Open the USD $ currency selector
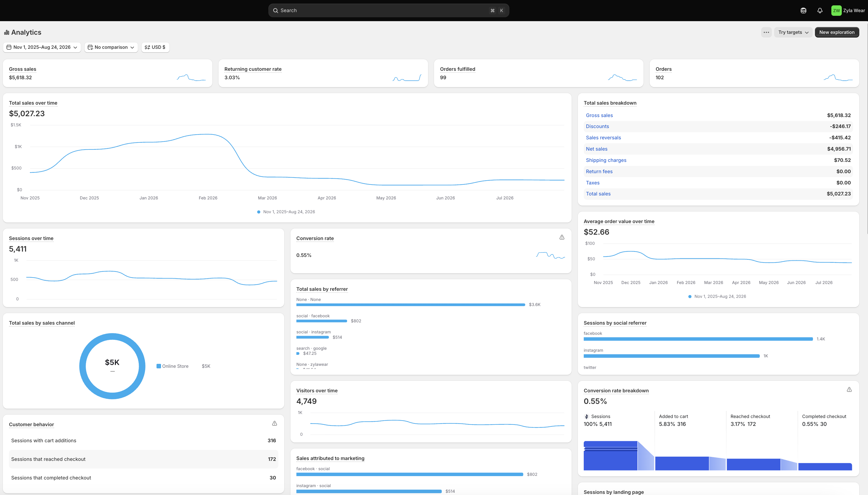Image resolution: width=868 pixels, height=495 pixels. tap(155, 47)
